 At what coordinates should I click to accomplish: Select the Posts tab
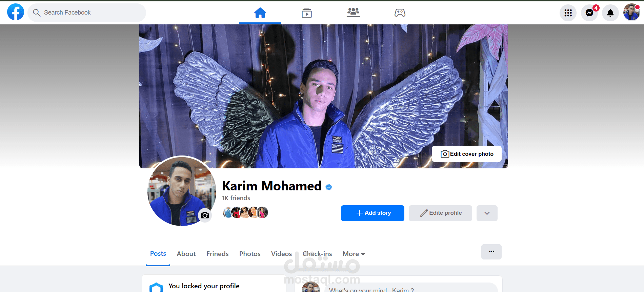pyautogui.click(x=158, y=254)
